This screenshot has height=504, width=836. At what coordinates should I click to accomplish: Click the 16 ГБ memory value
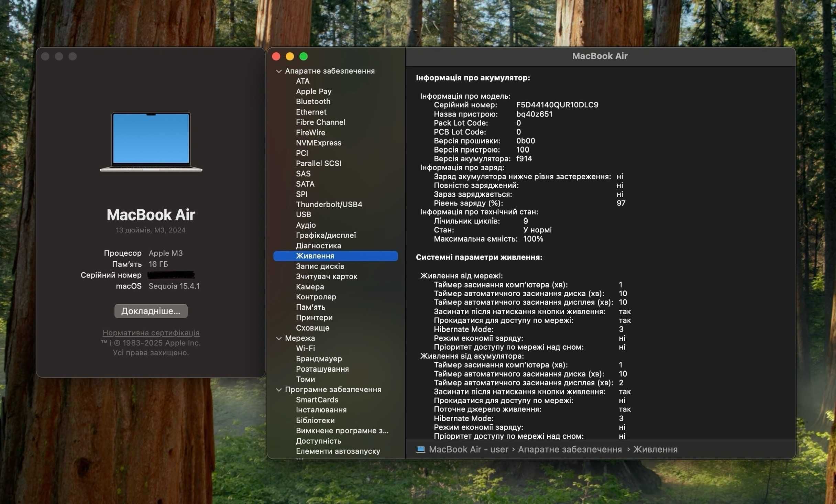158,264
